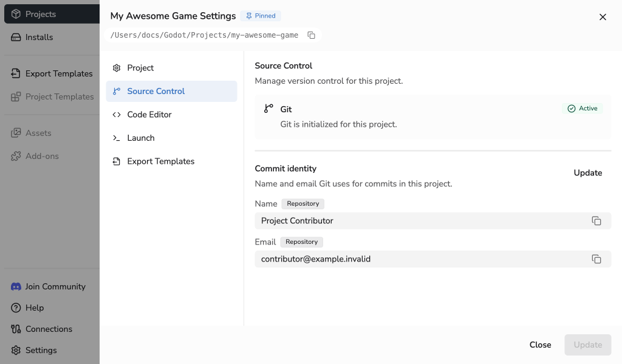
Task: Click the Close button at bottom
Action: (540, 345)
